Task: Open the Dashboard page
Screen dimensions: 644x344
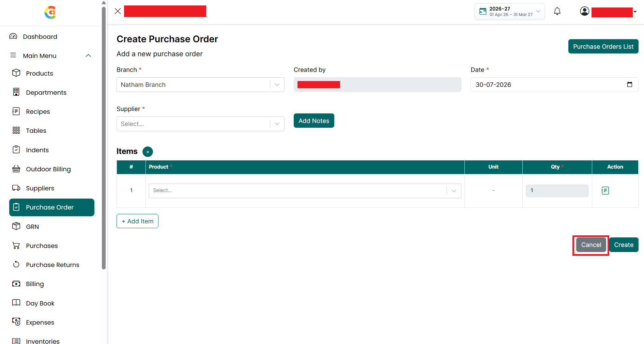Action: point(40,36)
